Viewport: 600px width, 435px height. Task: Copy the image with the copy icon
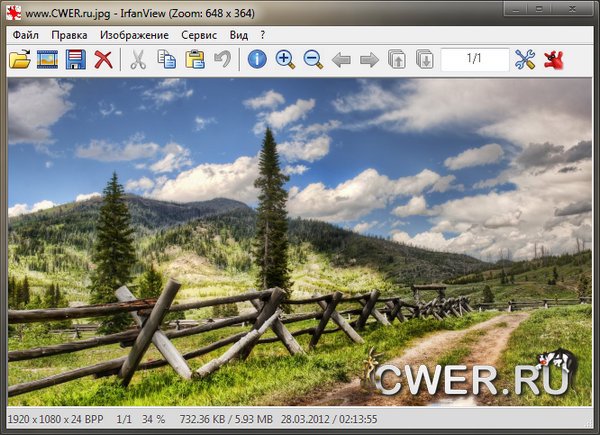(166, 59)
